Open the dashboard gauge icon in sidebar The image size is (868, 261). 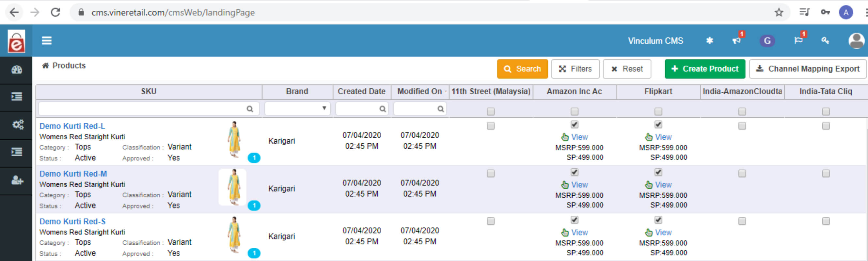[x=17, y=70]
